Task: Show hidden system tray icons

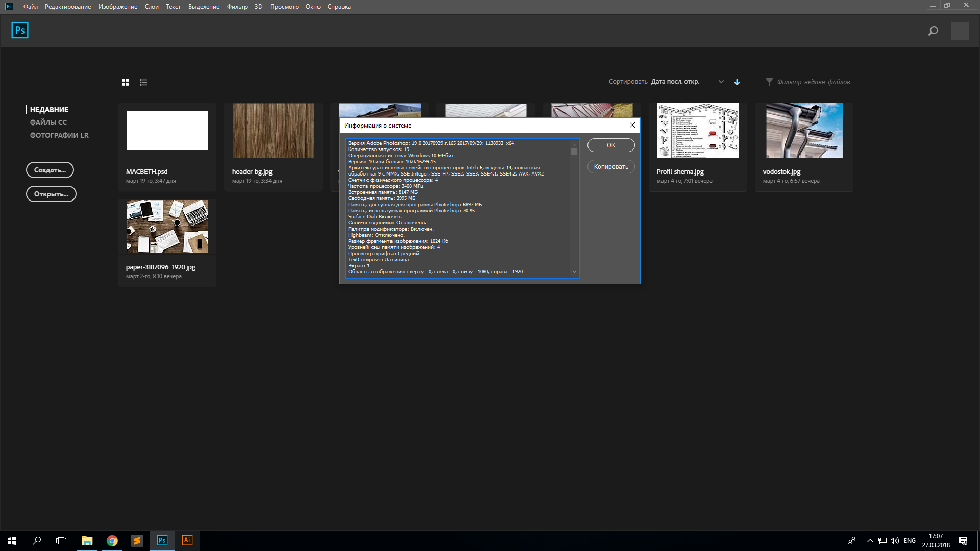Action: click(870, 541)
